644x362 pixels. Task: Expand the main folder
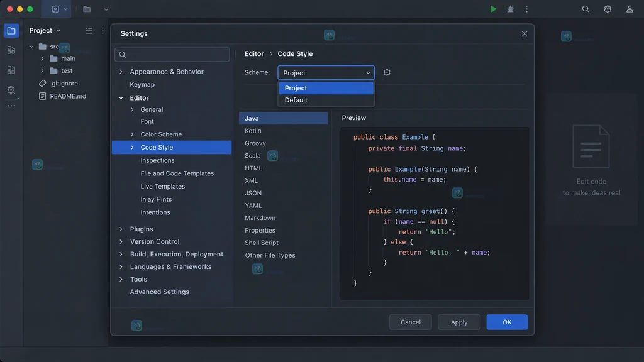coord(42,58)
